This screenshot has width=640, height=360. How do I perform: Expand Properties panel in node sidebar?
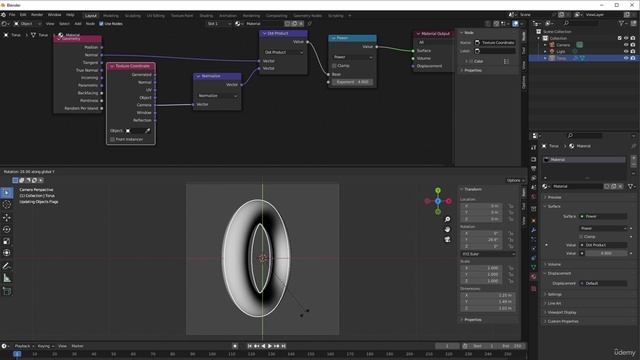pyautogui.click(x=472, y=70)
